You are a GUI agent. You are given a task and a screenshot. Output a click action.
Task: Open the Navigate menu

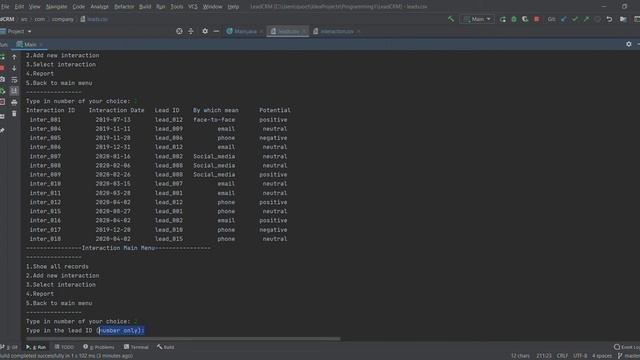[56, 7]
